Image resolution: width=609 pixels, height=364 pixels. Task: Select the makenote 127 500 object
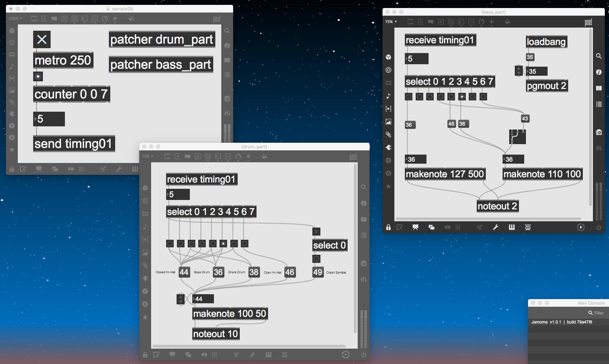445,174
